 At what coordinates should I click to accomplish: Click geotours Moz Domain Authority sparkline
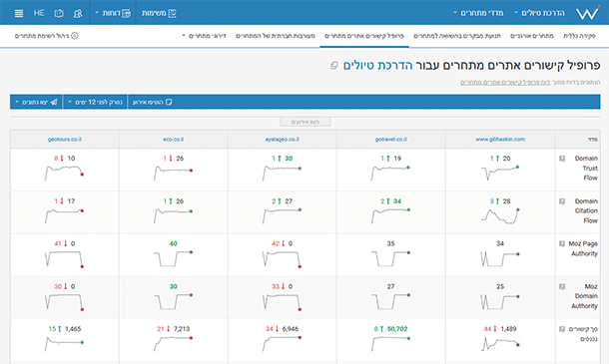point(65,302)
